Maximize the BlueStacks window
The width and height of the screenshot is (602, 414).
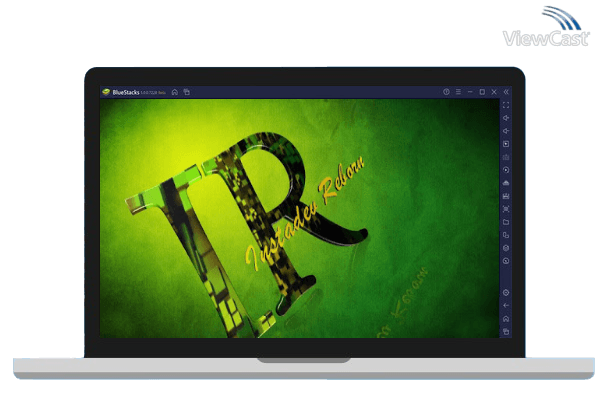[x=482, y=92]
